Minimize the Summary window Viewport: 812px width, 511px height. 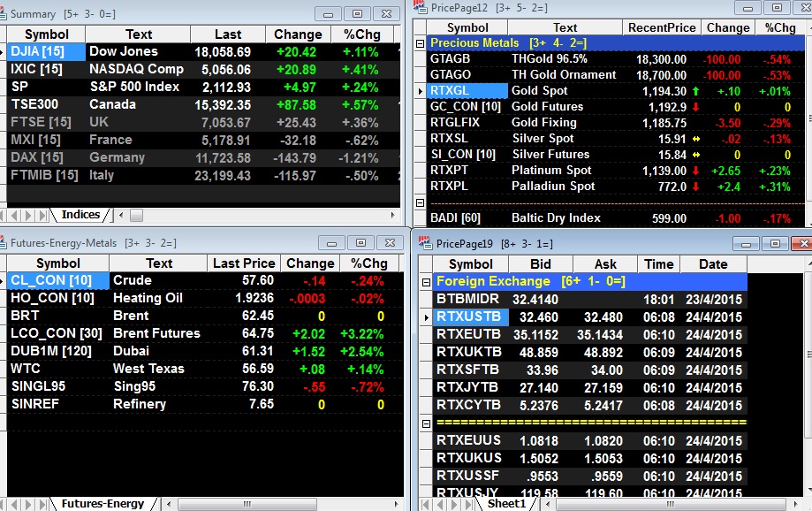(328, 14)
